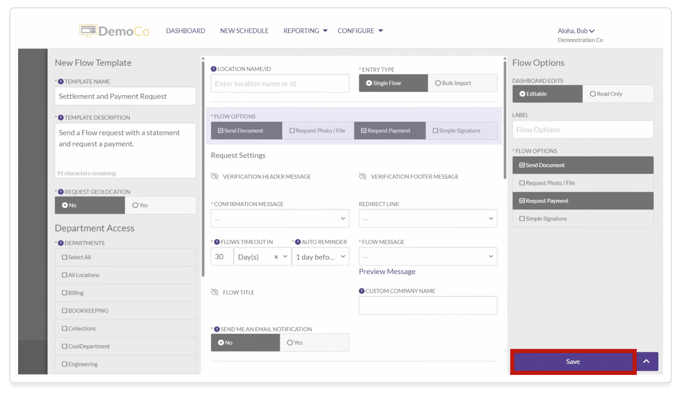Toggle Verification Header Message visibility eye icon
Viewport: 688px width, 400px height.
(x=215, y=177)
